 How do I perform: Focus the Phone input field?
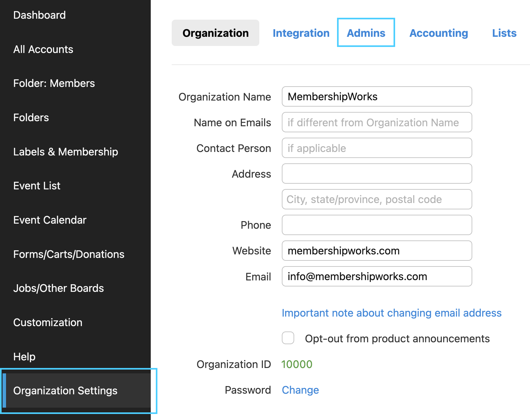point(377,225)
